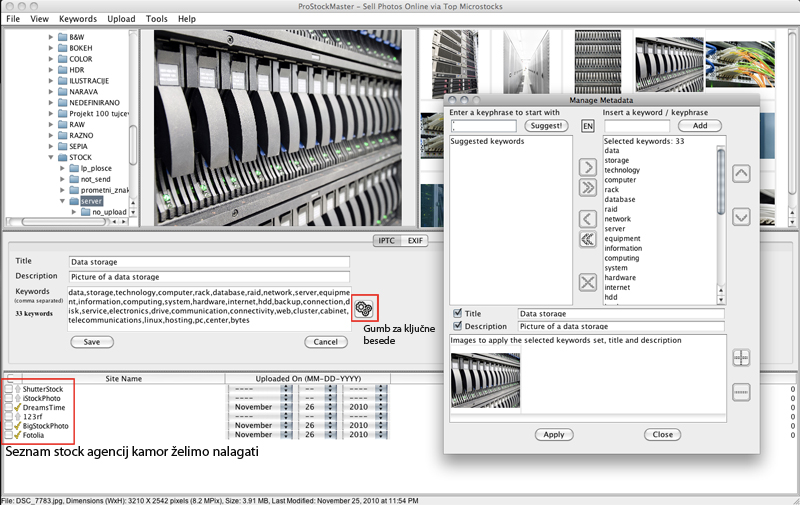Image resolution: width=800 pixels, height=505 pixels.
Task: Check the ShutterStock site checkbox
Action: tap(9, 388)
